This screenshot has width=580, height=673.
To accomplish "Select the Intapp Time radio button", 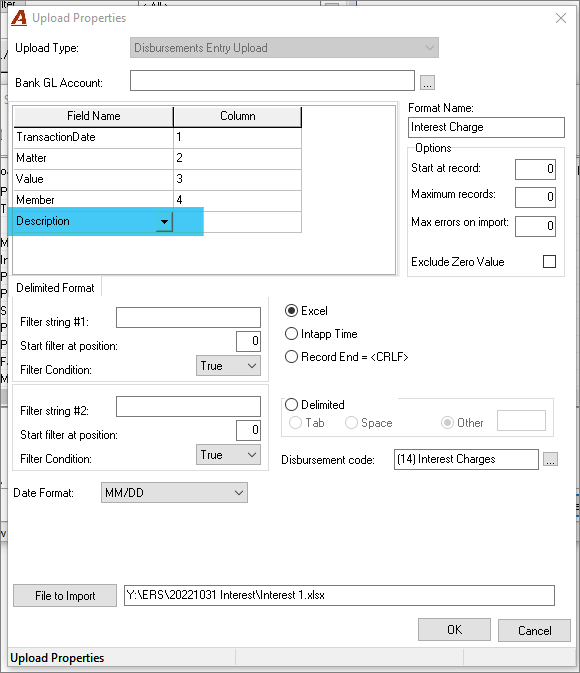I will [x=292, y=334].
